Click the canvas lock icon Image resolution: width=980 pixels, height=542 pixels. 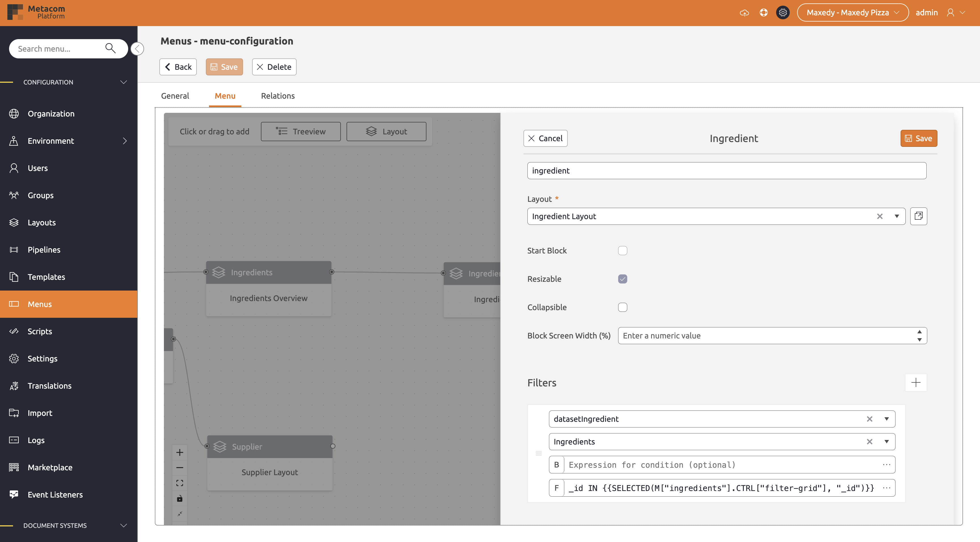click(180, 498)
